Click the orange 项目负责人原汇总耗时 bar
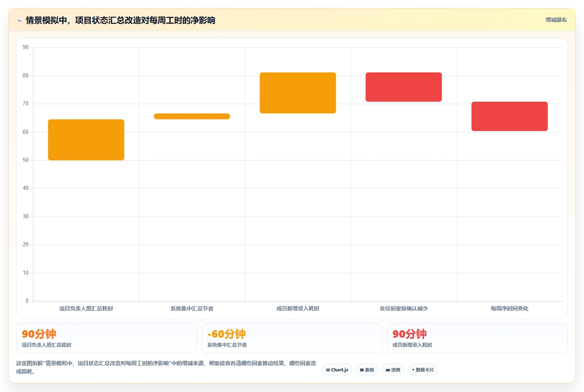 pyautogui.click(x=86, y=140)
